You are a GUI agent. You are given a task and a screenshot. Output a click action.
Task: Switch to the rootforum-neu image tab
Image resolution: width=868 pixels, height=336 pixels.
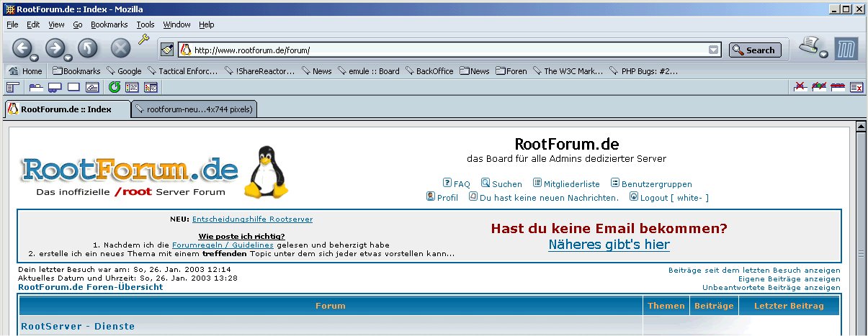193,109
